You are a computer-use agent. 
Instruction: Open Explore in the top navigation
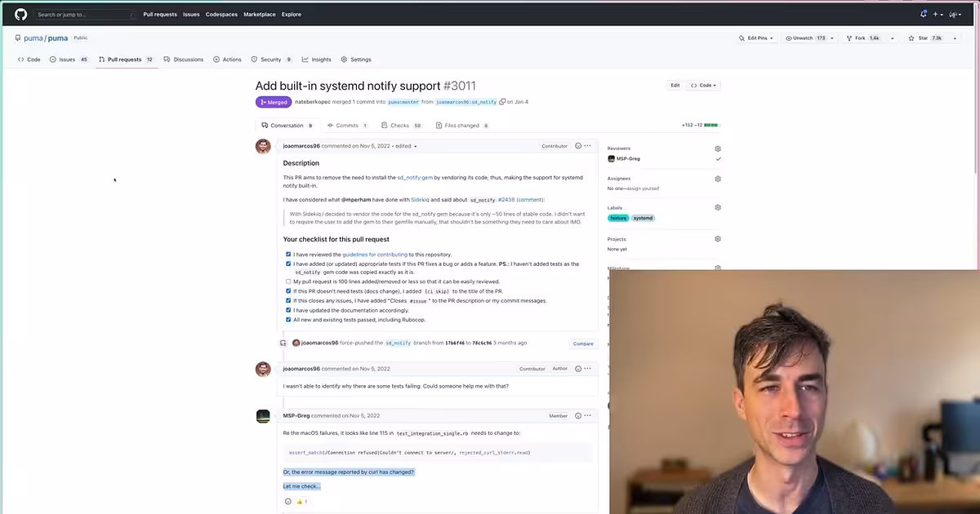292,14
